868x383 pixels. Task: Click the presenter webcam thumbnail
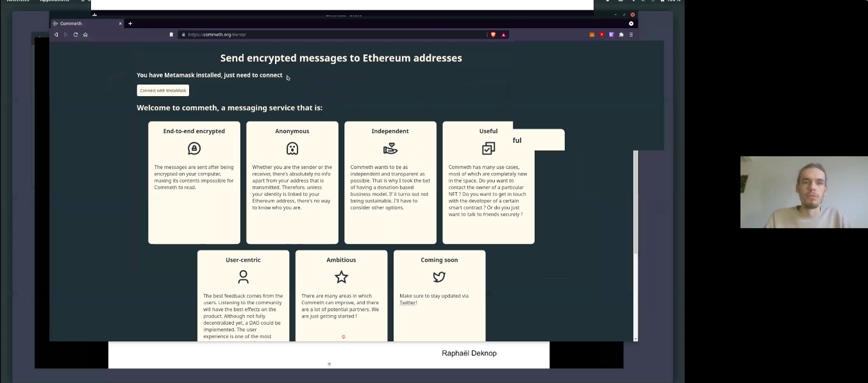coord(804,192)
